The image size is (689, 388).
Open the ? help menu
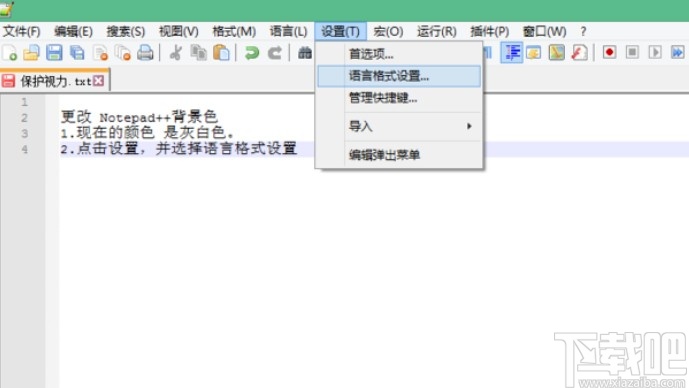583,32
